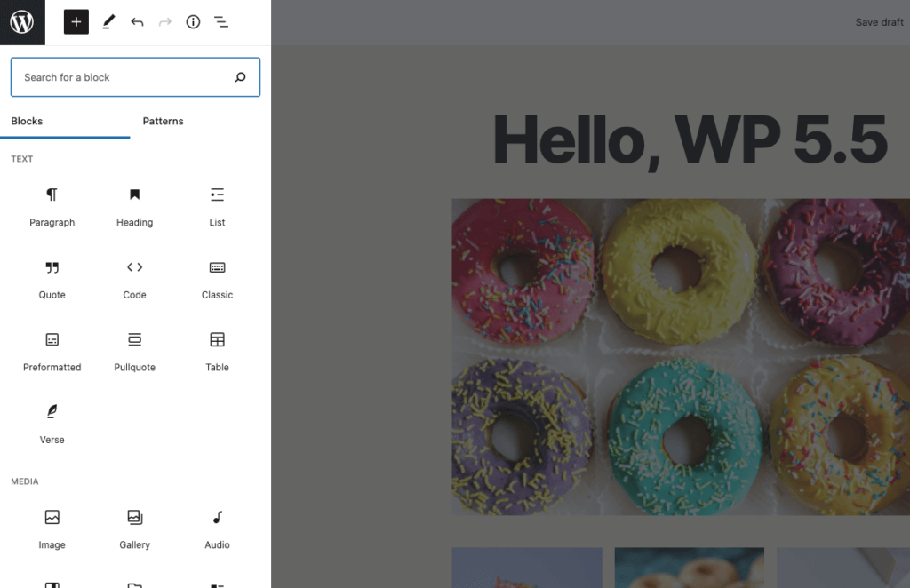Click the Search for a block field
The height and width of the screenshot is (588, 910).
click(x=124, y=77)
